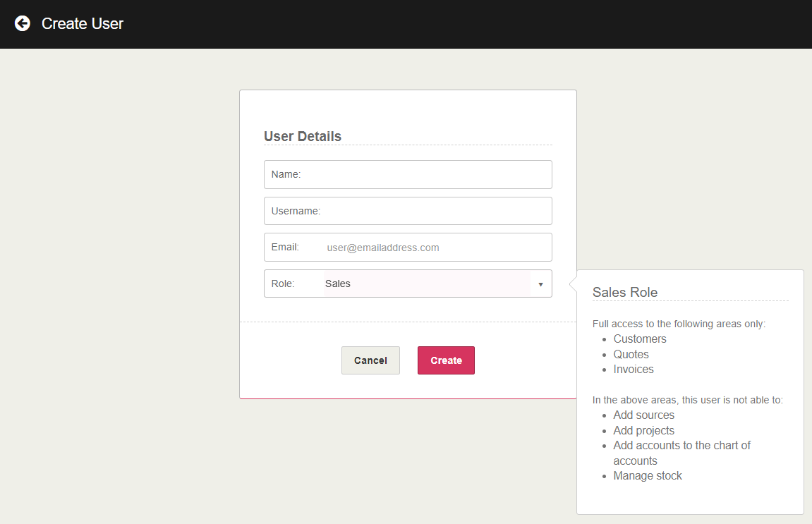Viewport: 812px width, 524px height.
Task: Click Invoices in the access list
Action: pos(634,370)
